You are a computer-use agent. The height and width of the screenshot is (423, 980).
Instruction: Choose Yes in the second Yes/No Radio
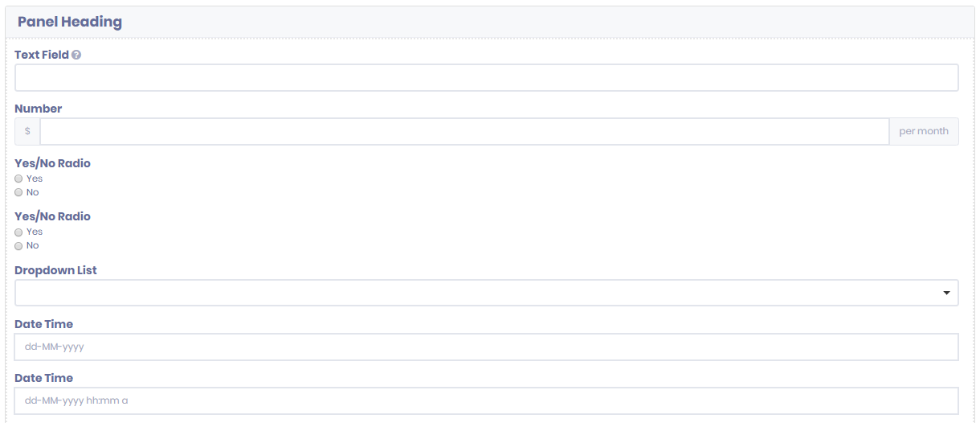(18, 232)
